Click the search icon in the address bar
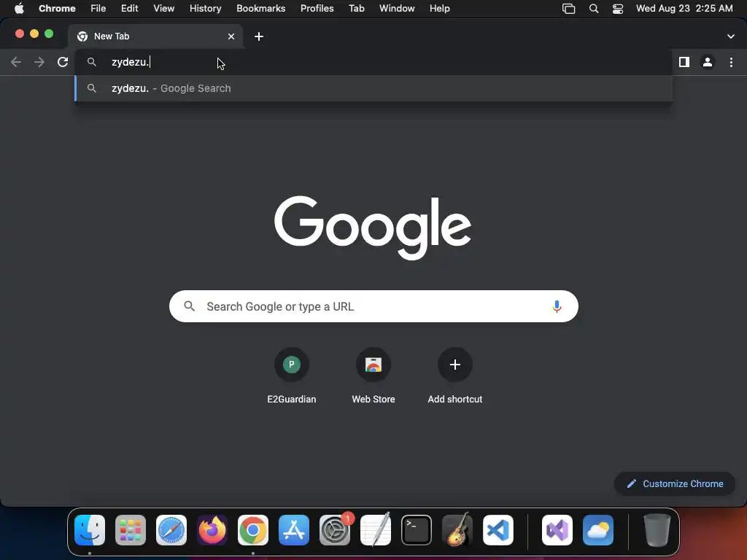The width and height of the screenshot is (747, 560). click(92, 62)
